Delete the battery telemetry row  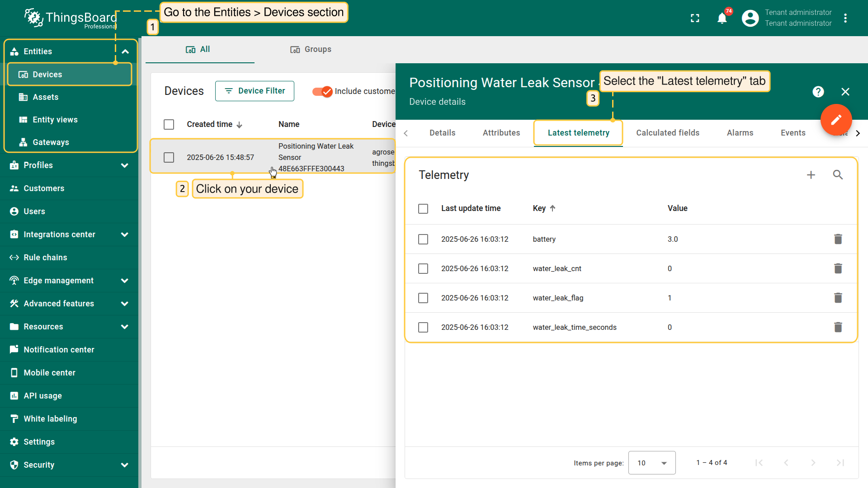coord(838,239)
